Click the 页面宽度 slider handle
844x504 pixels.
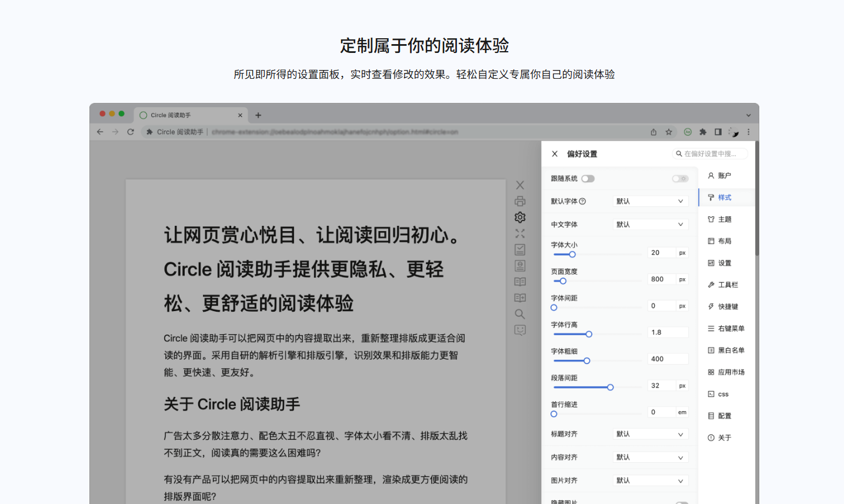(x=563, y=281)
